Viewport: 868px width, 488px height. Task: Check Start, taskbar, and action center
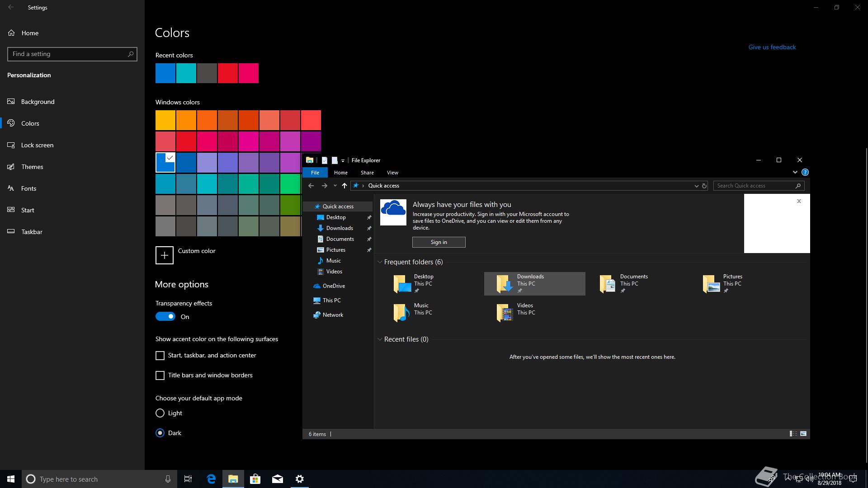click(160, 356)
